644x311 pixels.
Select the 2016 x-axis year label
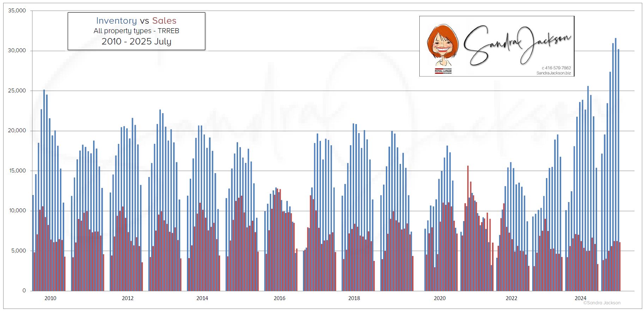point(279,298)
